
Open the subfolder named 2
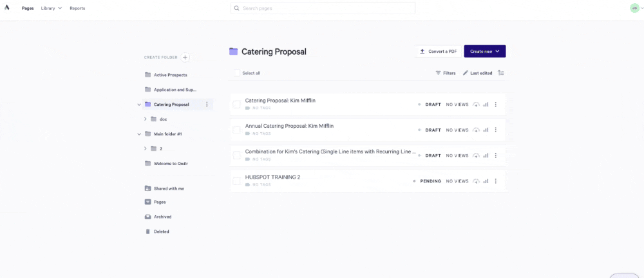(x=157, y=148)
